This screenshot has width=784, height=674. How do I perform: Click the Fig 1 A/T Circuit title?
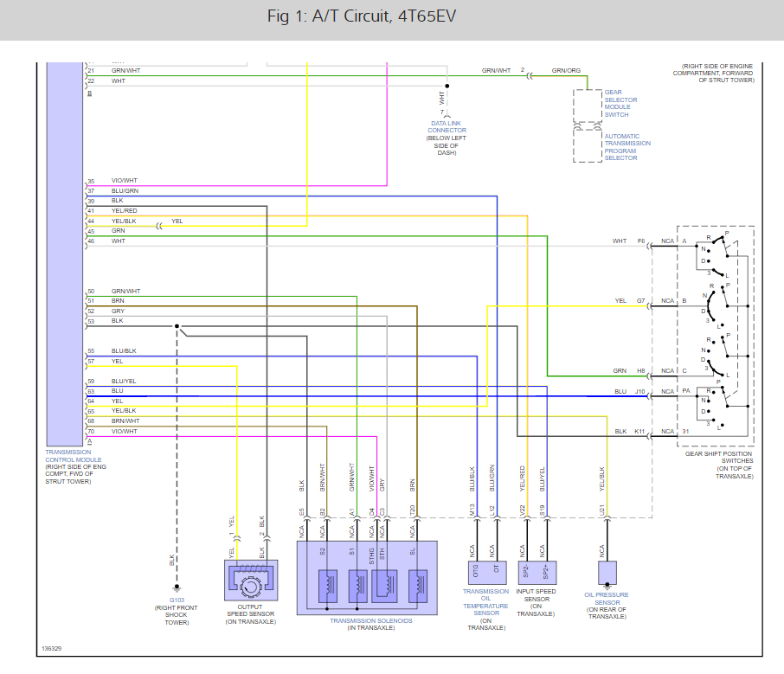point(362,16)
